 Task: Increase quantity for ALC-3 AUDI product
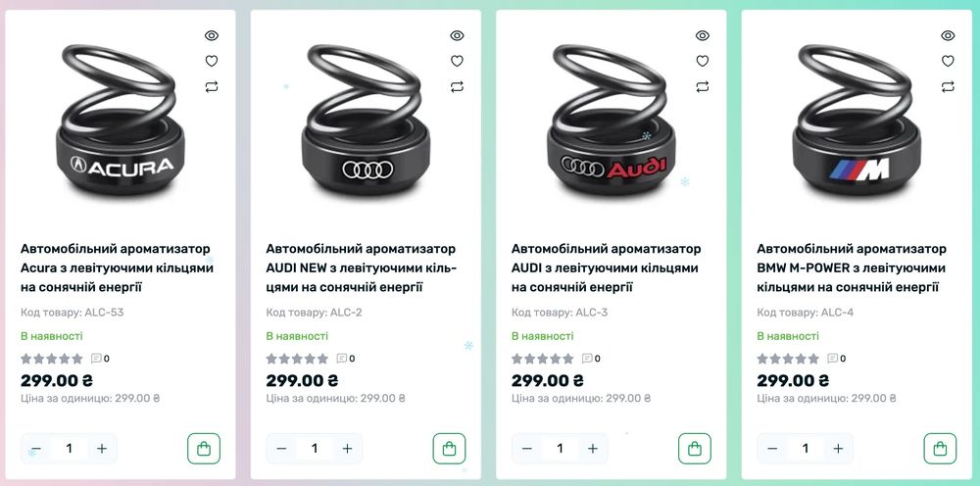[x=593, y=449]
